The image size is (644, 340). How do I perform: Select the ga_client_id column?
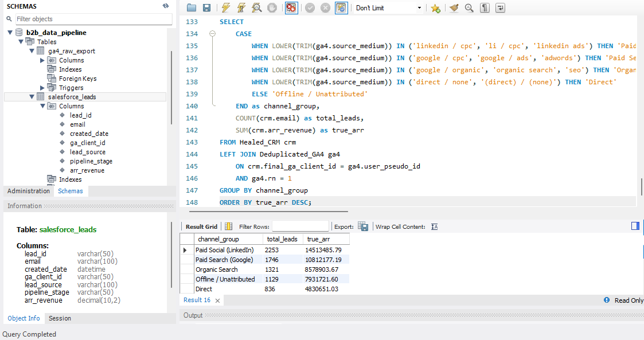pos(88,143)
